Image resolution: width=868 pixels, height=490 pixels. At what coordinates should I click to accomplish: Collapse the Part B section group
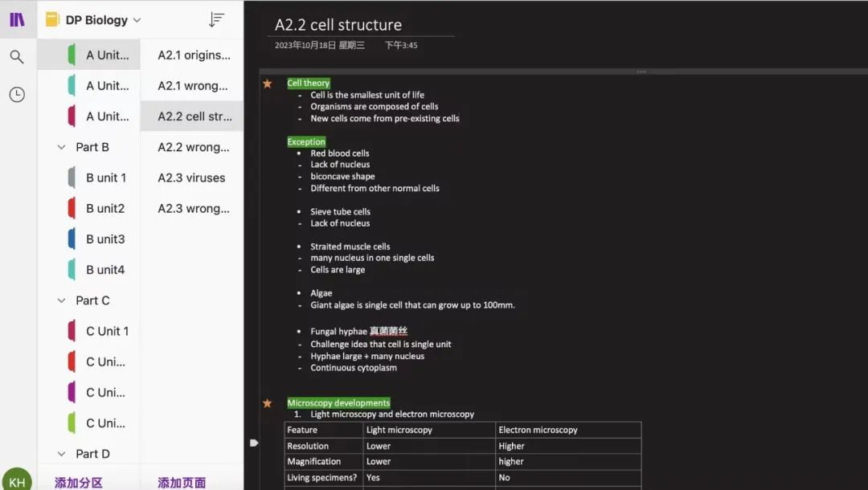click(x=61, y=147)
